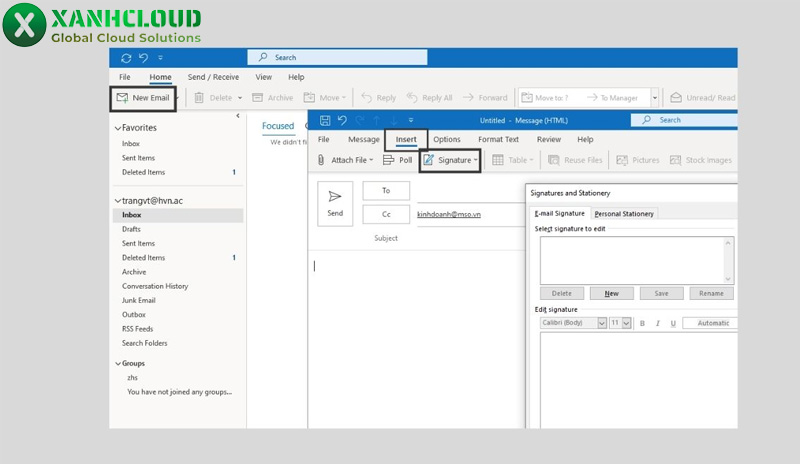Open Inbox under Favorites

[x=131, y=144]
